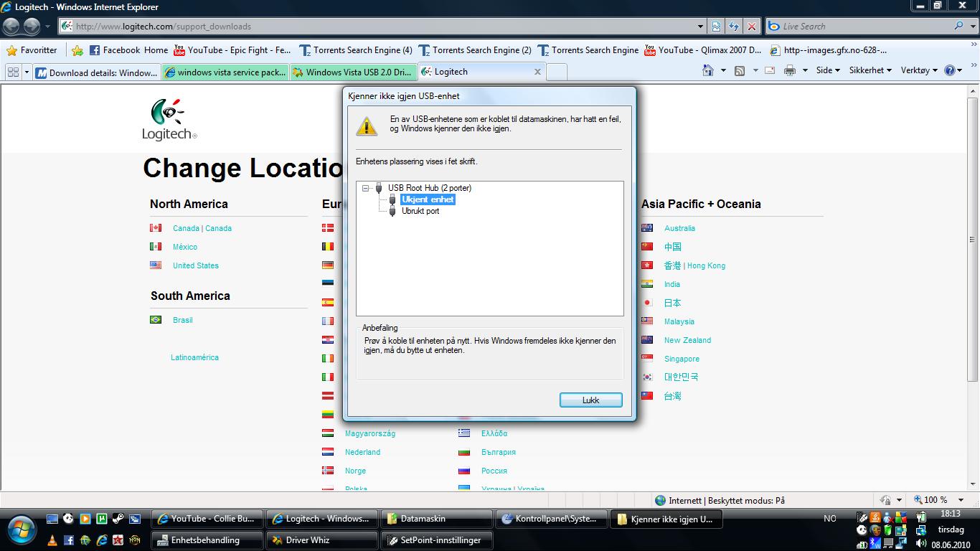Open the Verktøy menu
The width and height of the screenshot is (980, 551).
tap(919, 70)
